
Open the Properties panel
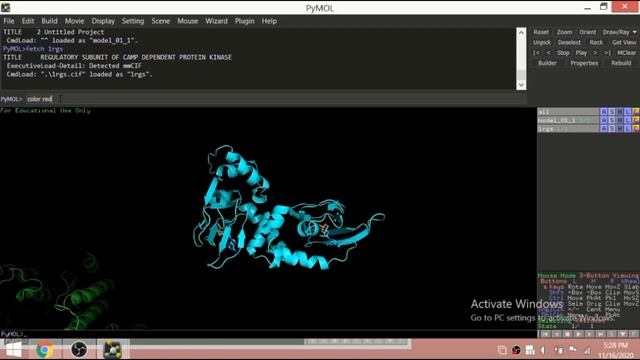[x=584, y=63]
